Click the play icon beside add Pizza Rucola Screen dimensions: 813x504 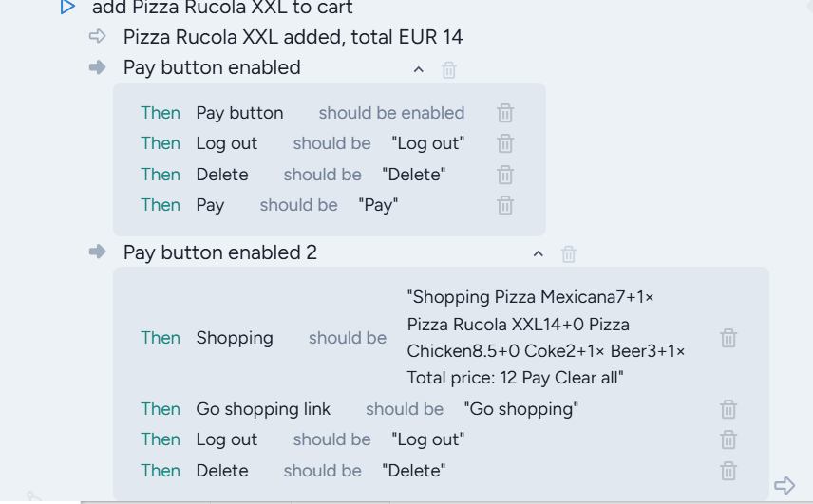click(x=67, y=8)
